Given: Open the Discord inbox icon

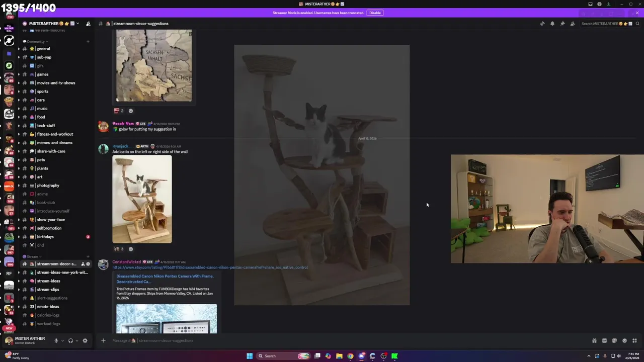Looking at the screenshot, I should point(590,4).
